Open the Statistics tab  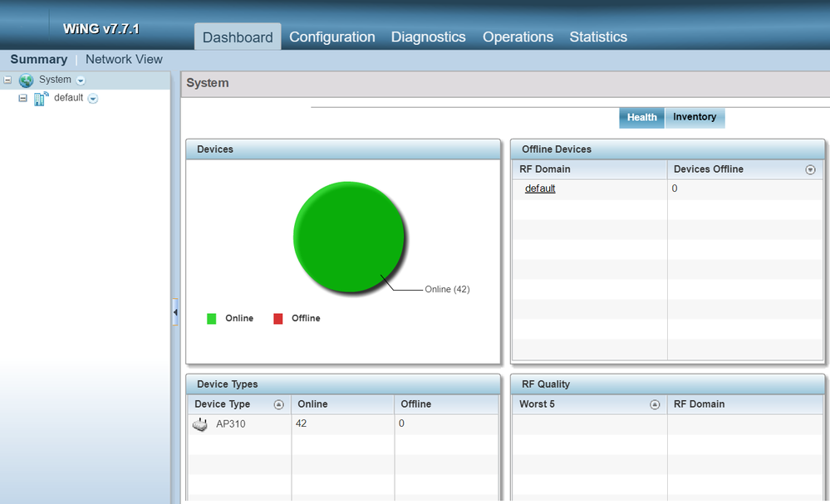click(x=597, y=37)
